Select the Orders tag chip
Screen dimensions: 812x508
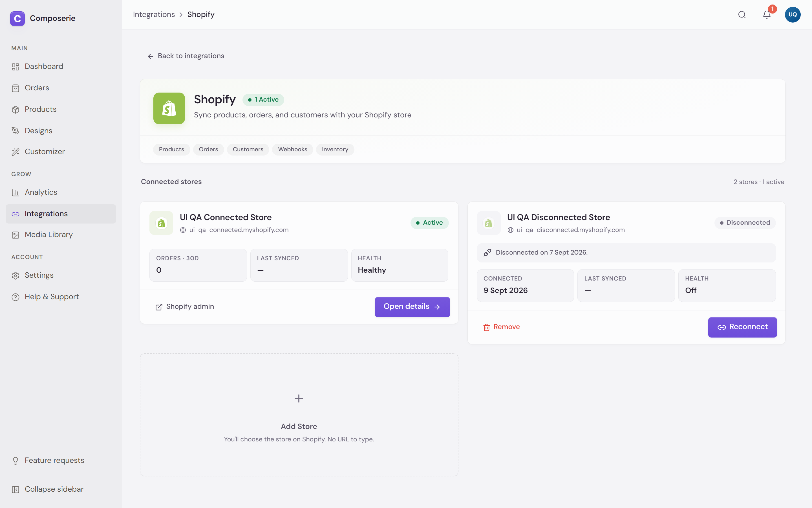pos(208,149)
